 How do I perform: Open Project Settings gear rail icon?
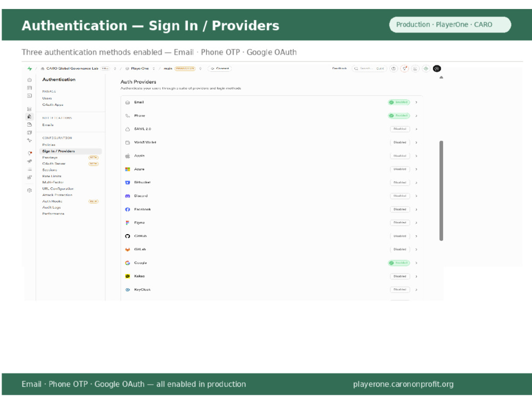[x=29, y=190]
